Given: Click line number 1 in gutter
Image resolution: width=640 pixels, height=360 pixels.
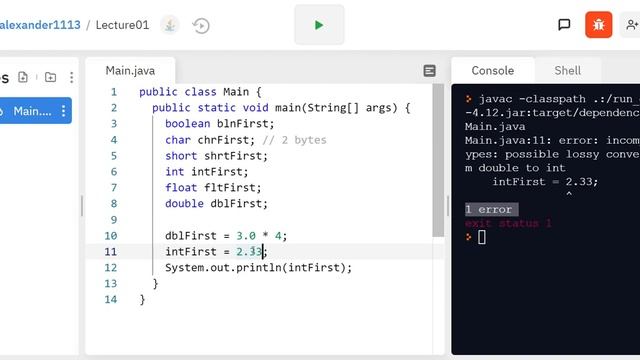Looking at the screenshot, I should 114,92.
